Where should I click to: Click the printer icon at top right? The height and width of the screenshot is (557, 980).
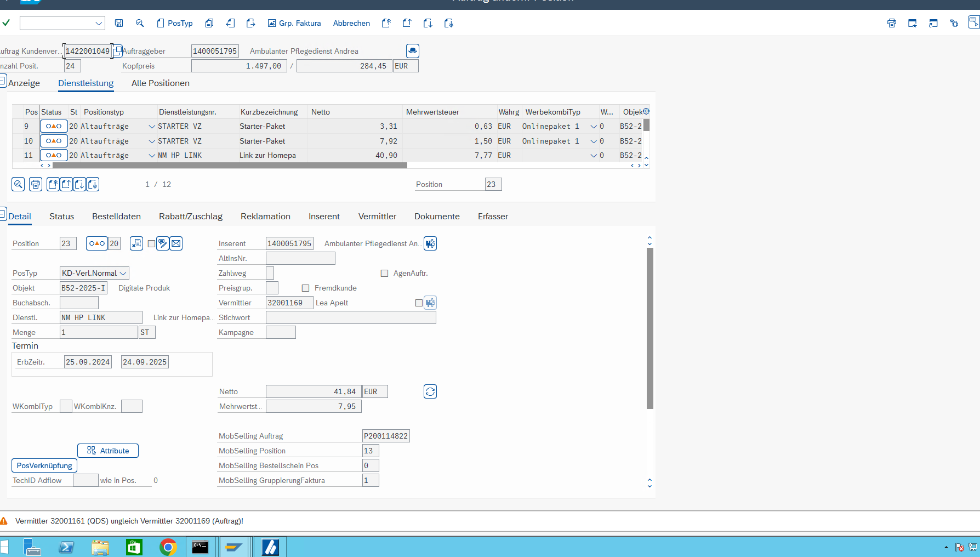pyautogui.click(x=892, y=23)
